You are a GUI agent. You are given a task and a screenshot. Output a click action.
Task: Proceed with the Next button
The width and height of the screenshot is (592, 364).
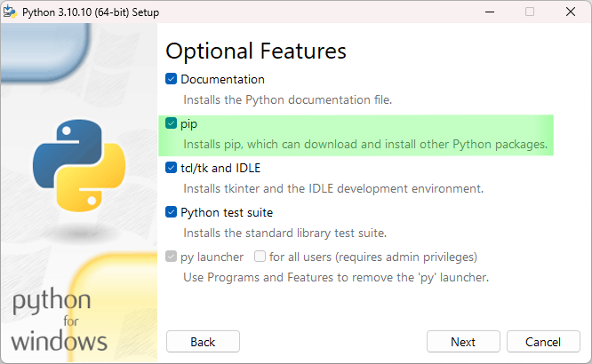463,342
